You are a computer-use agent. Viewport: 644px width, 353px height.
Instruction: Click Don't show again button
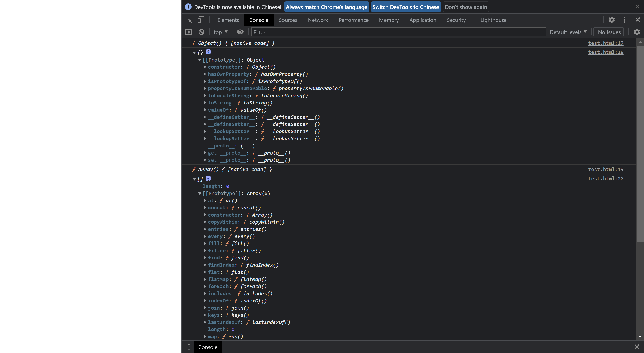click(x=466, y=7)
